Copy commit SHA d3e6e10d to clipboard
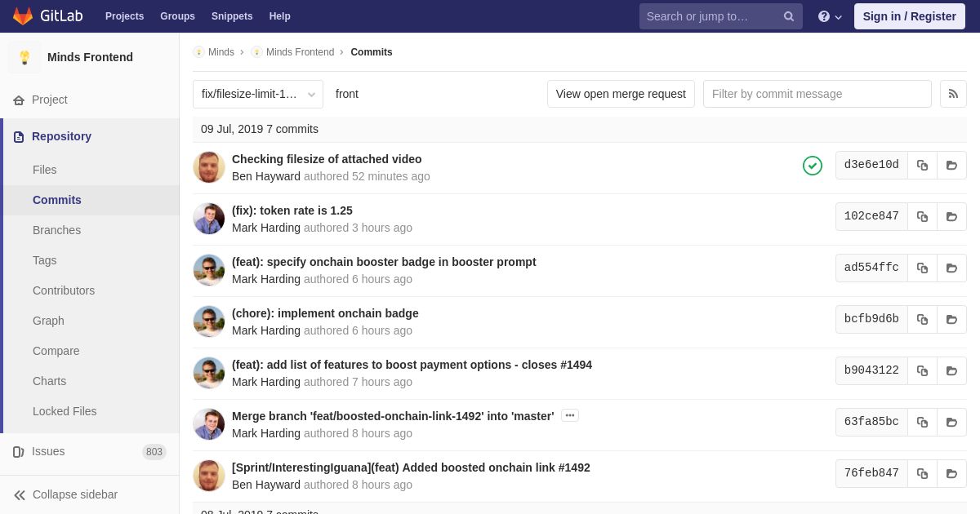Viewport: 980px width, 514px height. click(922, 165)
